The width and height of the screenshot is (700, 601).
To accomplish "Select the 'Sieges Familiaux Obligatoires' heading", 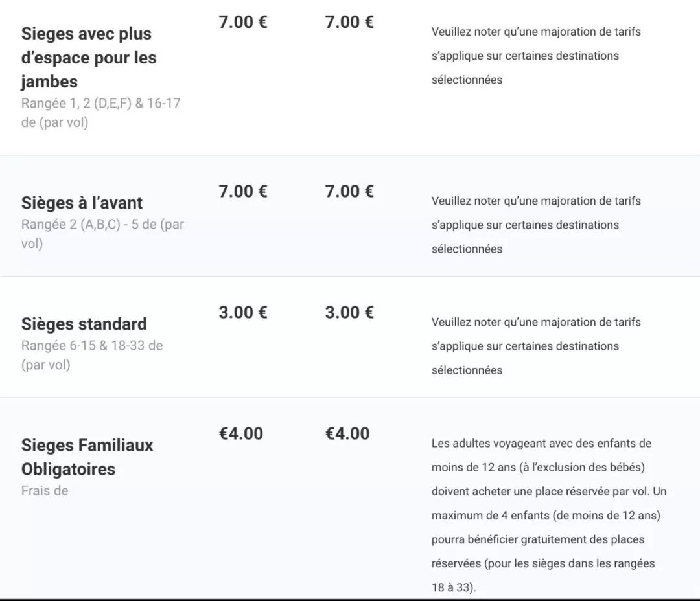I will (87, 457).
